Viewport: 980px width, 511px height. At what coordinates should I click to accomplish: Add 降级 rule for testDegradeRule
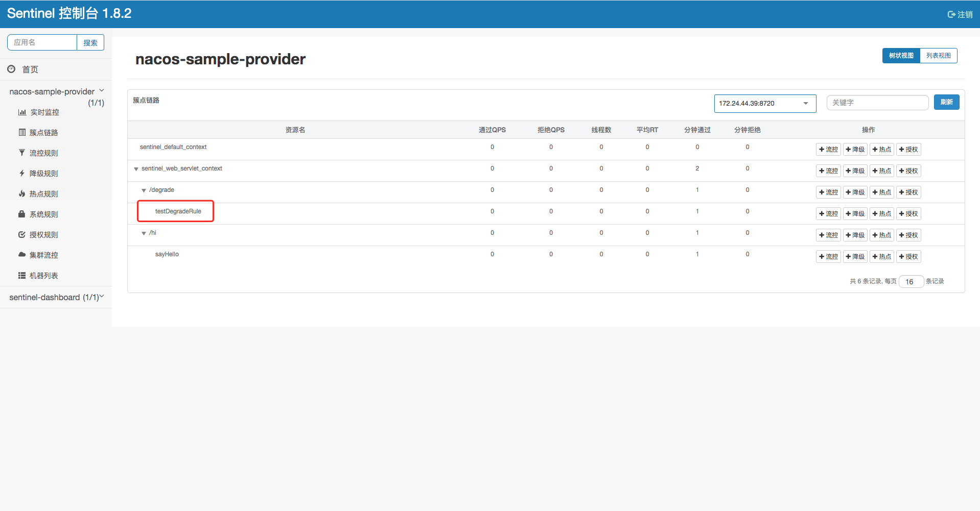coord(855,214)
